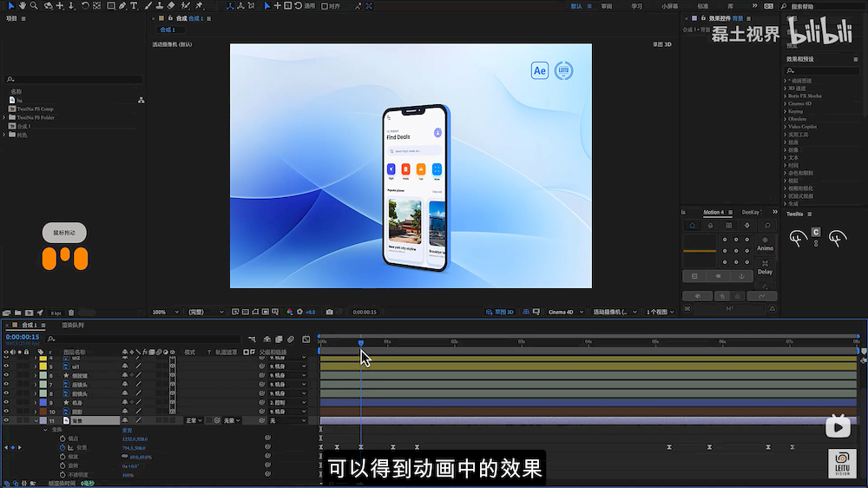Select the Brush tool

[x=148, y=5]
